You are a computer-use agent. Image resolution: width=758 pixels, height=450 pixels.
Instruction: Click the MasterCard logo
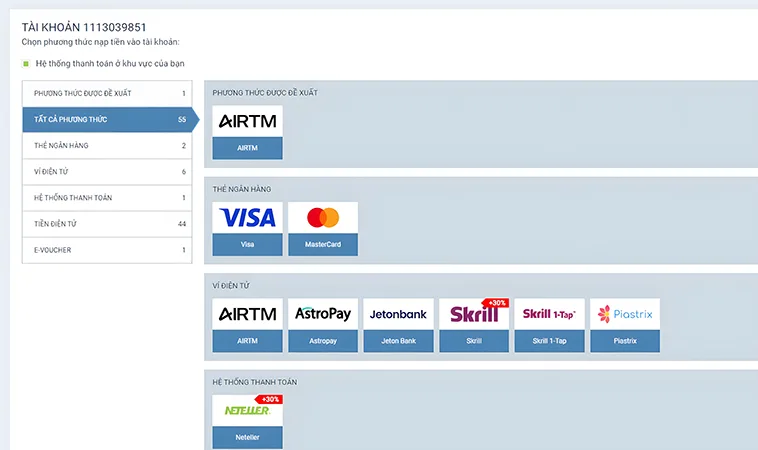click(x=323, y=218)
